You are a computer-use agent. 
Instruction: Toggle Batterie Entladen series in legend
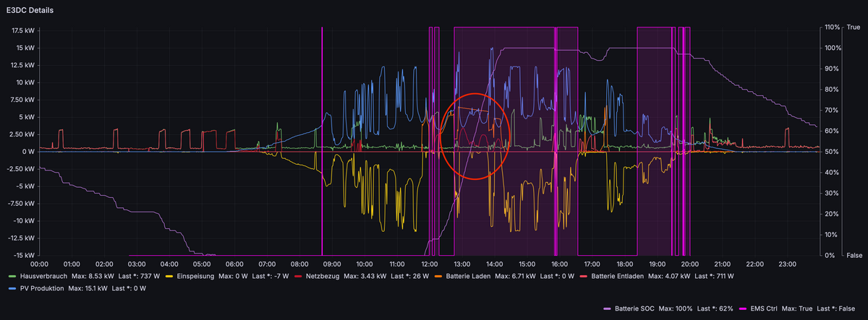point(617,276)
